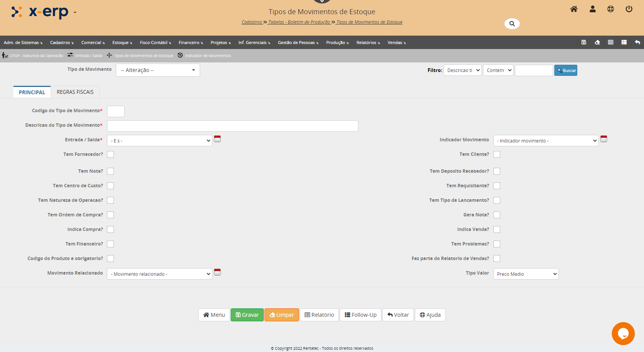Click the power logout icon
The image size is (644, 352).
(629, 9)
